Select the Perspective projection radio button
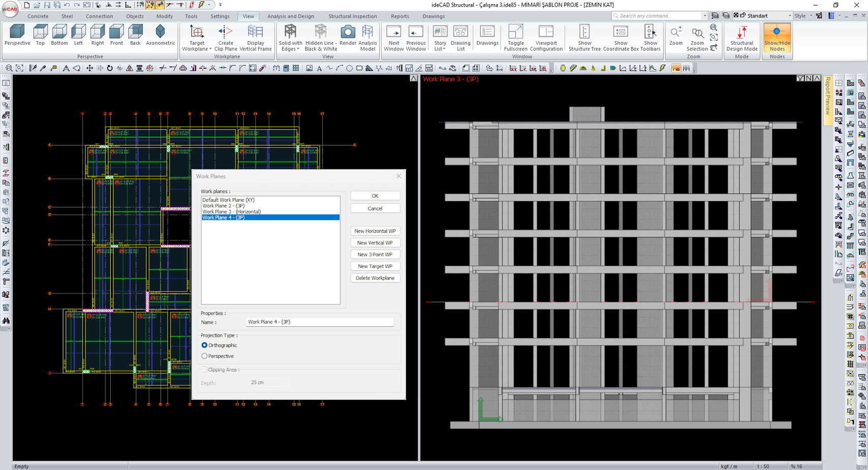 (x=205, y=356)
